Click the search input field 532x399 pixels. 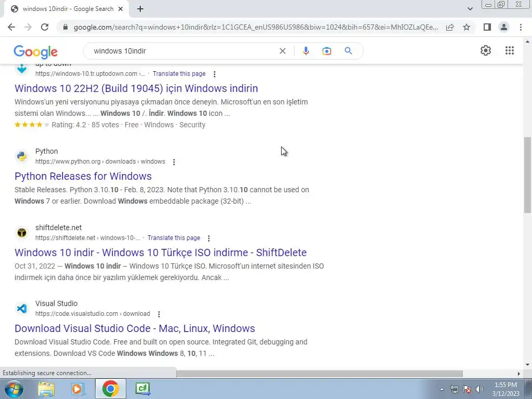[183, 51]
